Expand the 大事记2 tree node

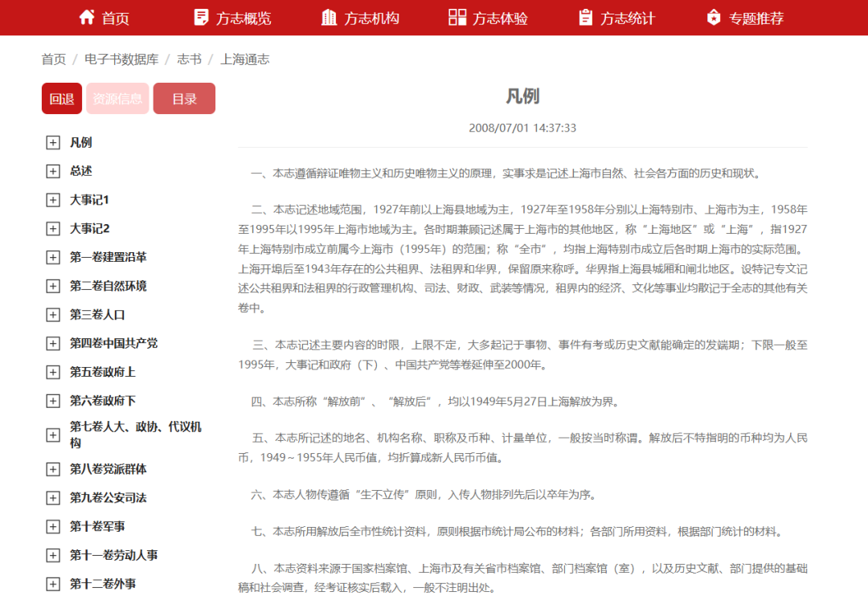(x=52, y=229)
